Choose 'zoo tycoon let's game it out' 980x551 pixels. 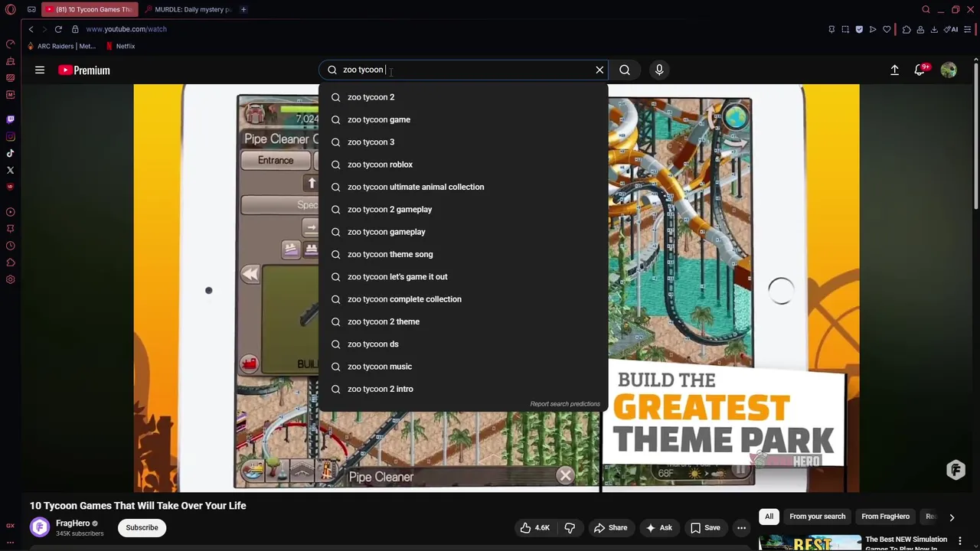(x=463, y=276)
